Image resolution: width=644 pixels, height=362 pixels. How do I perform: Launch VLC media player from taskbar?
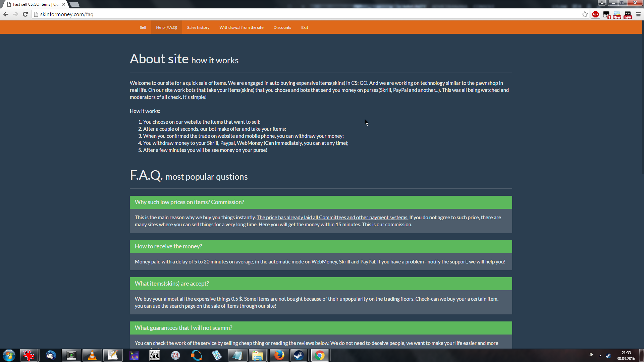point(92,355)
